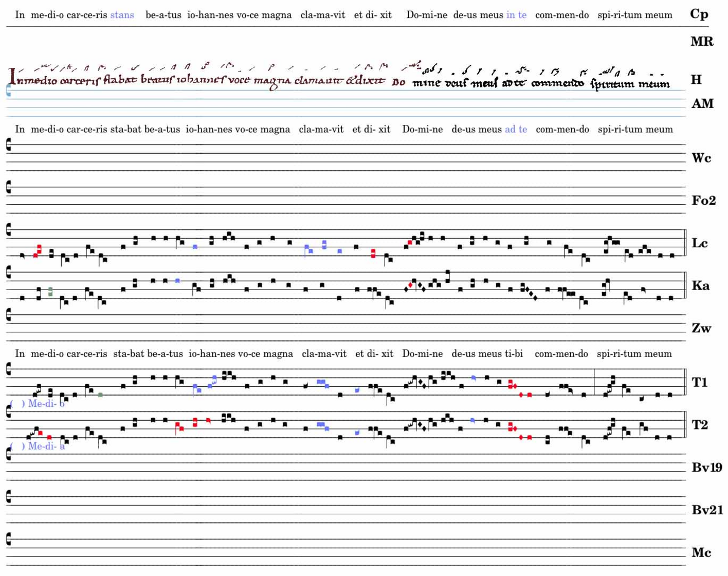The width and height of the screenshot is (728, 576).
Task: Click the Bv19 source label
Action: tap(706, 467)
